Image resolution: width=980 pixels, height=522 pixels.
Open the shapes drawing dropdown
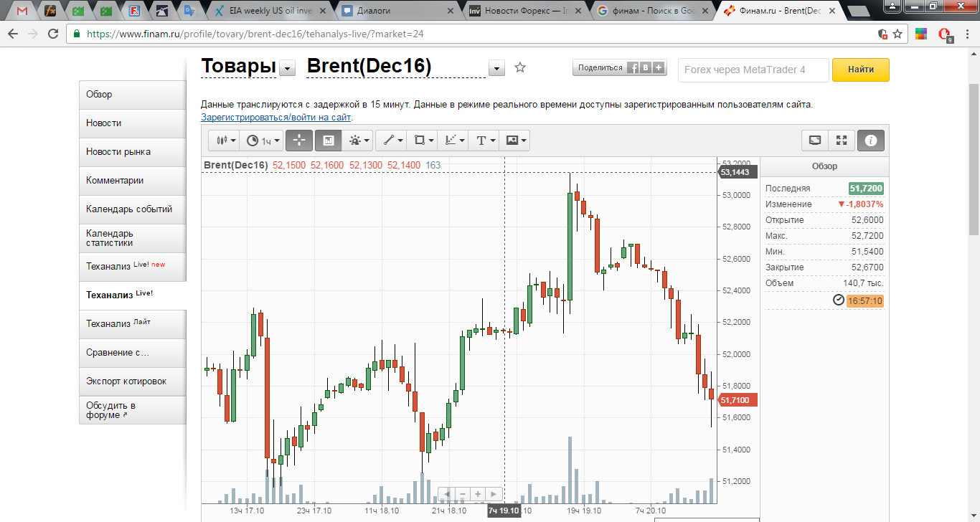coord(423,141)
